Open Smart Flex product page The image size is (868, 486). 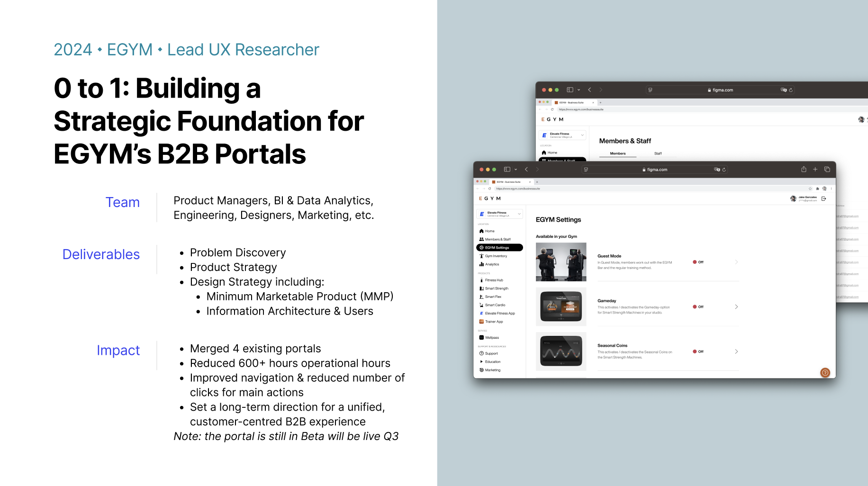(490, 297)
